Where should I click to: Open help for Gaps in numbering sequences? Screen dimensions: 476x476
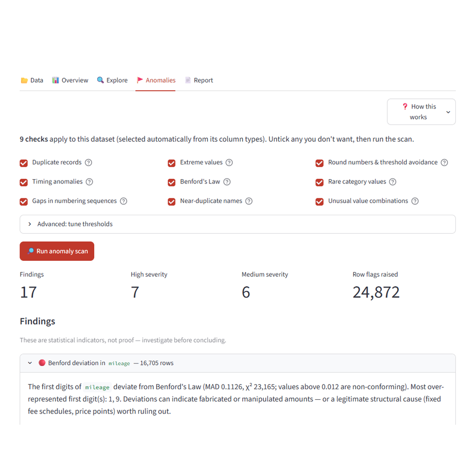(124, 201)
